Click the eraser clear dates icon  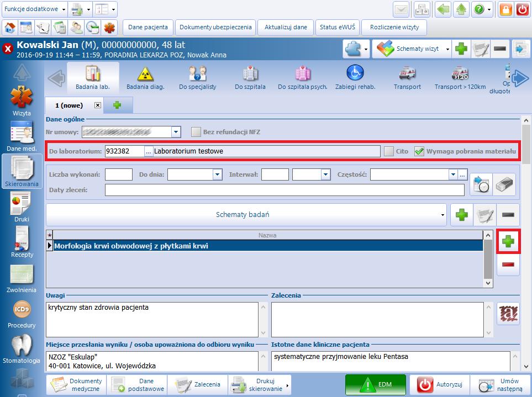click(504, 184)
